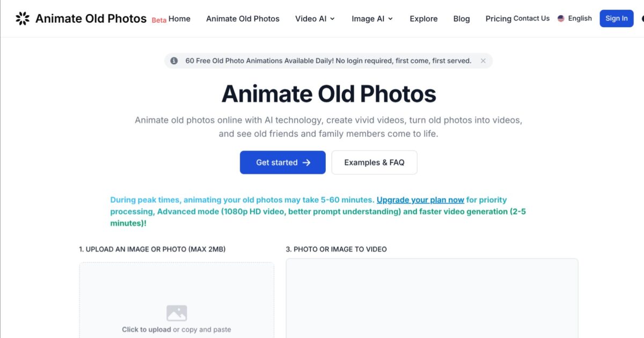644x338 pixels.
Task: Click the arrow icon on Get started
Action: [306, 163]
